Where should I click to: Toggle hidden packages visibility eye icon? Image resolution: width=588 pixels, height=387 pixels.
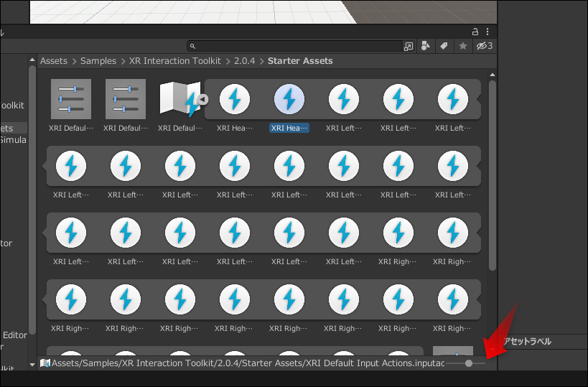click(x=485, y=46)
